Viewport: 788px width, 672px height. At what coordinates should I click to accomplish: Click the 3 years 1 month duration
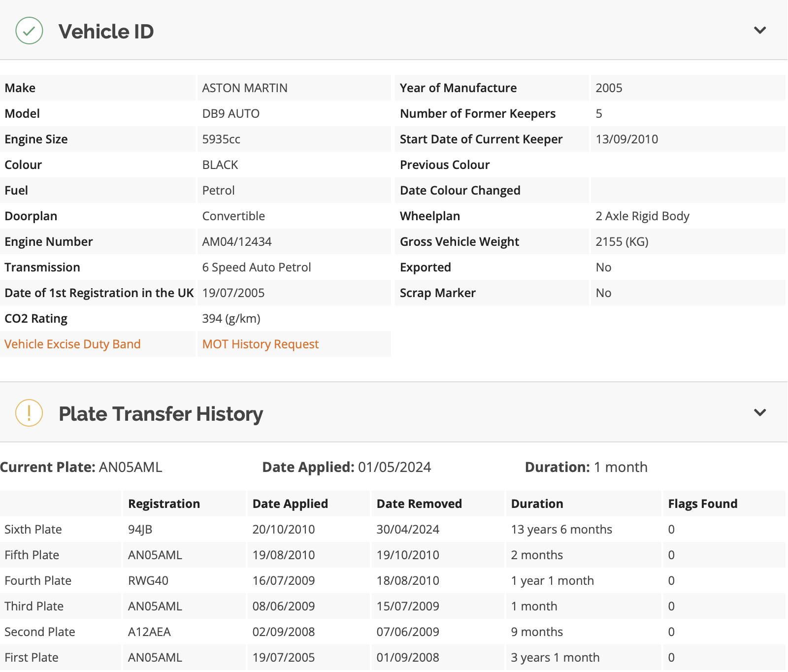pyautogui.click(x=555, y=657)
